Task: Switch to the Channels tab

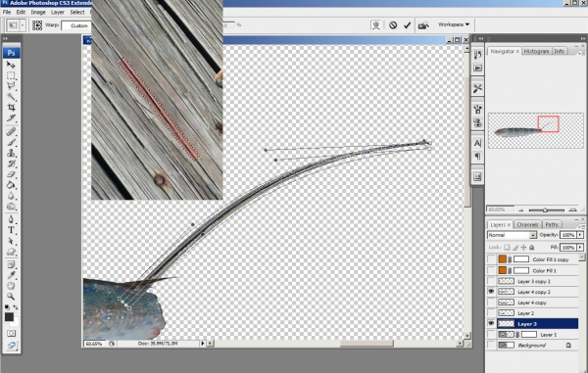Action: (527, 224)
